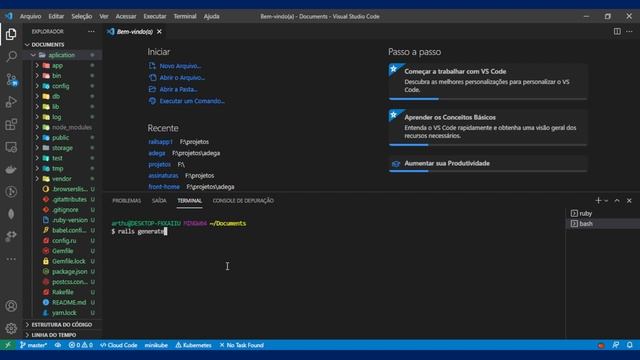Screen dimensions: 640x360
Task: Open the Gemfile file
Action: (62, 251)
